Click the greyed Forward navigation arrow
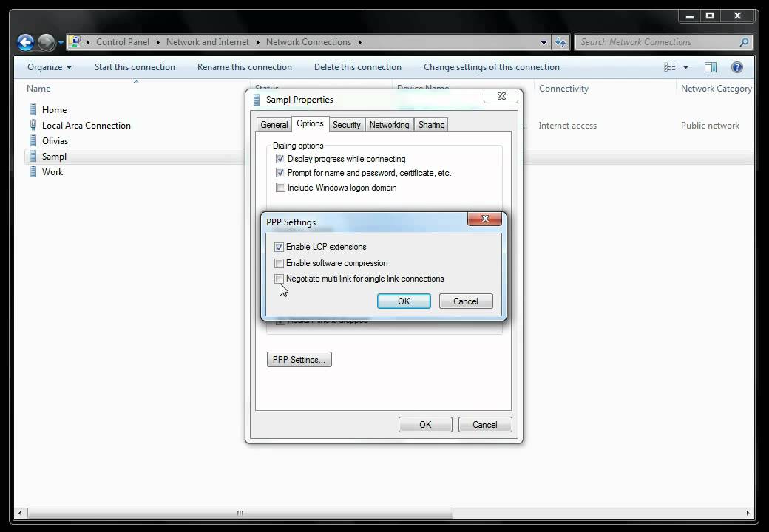This screenshot has height=532, width=769. (x=46, y=43)
